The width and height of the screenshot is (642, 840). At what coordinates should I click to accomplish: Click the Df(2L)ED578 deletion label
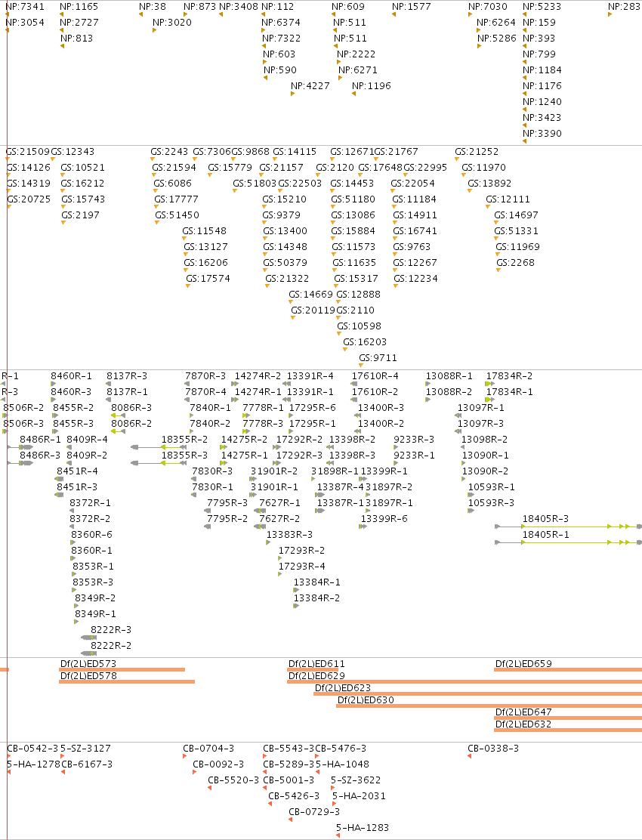point(88,676)
